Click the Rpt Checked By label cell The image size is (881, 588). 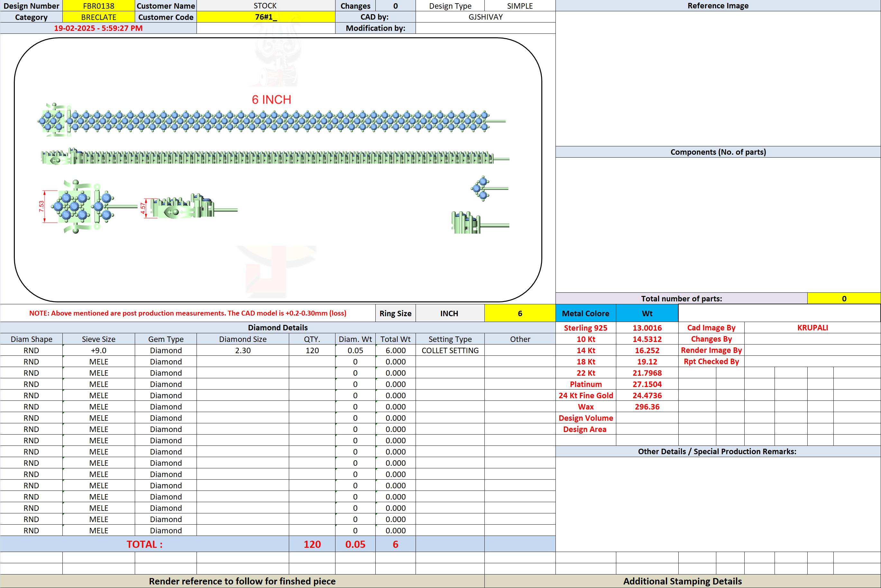tap(711, 362)
